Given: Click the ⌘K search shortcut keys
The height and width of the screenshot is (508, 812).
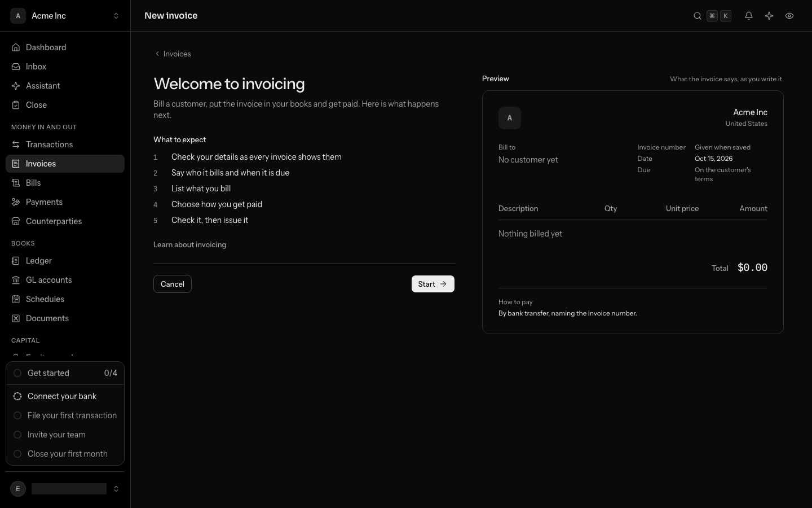Looking at the screenshot, I should 719,16.
